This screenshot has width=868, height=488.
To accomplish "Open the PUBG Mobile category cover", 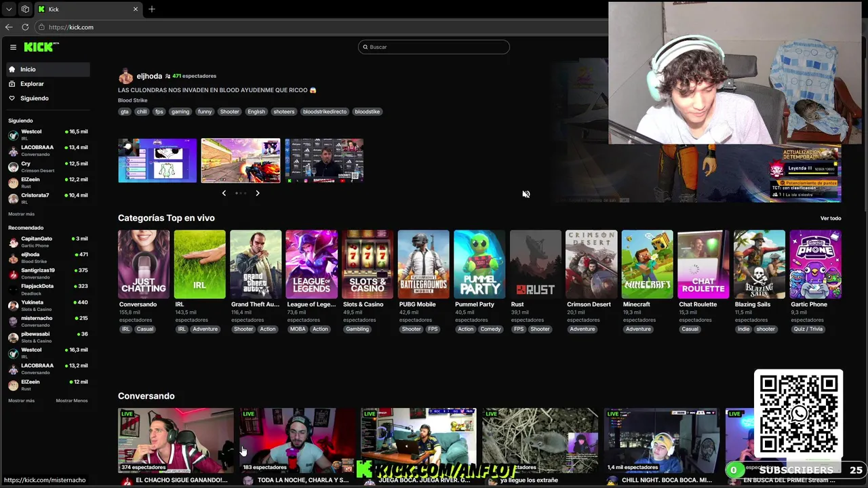I will (424, 264).
